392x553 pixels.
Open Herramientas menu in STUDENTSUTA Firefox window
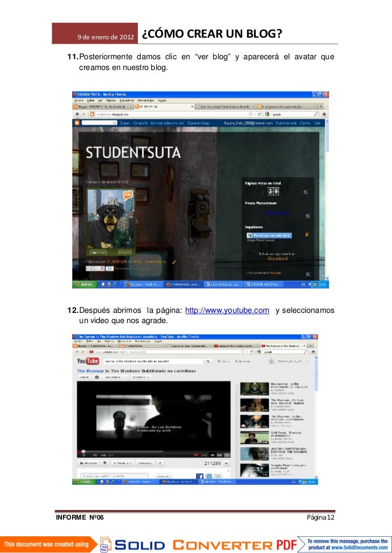coord(146,101)
